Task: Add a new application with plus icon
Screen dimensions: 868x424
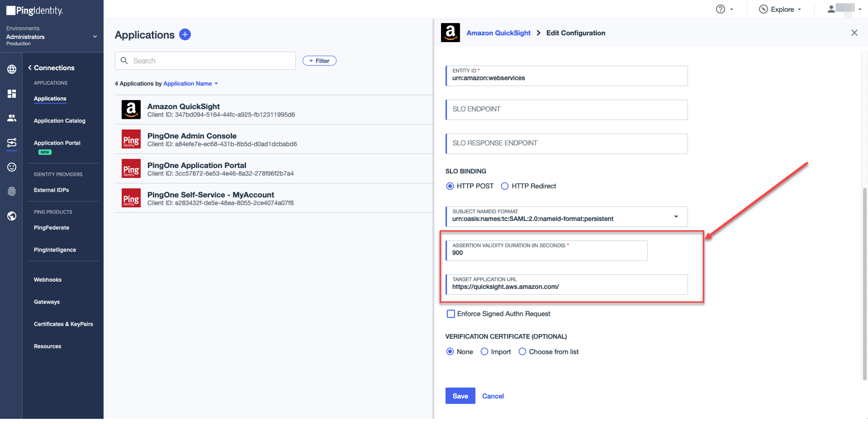Action: pyautogui.click(x=185, y=35)
